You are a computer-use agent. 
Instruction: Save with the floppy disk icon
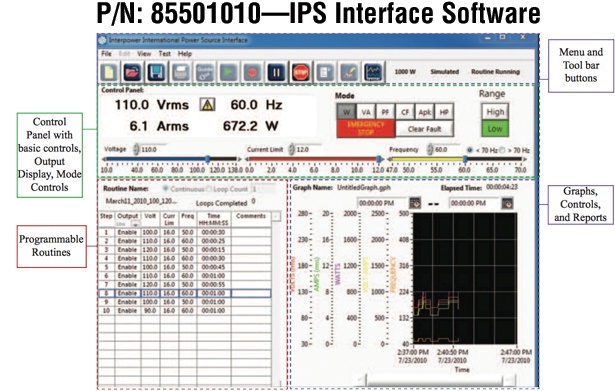click(156, 73)
